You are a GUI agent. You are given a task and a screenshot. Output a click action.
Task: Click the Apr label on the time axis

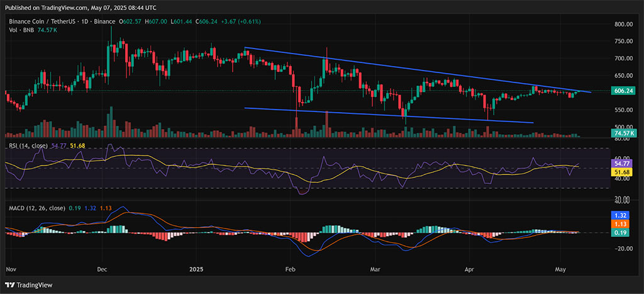click(469, 269)
